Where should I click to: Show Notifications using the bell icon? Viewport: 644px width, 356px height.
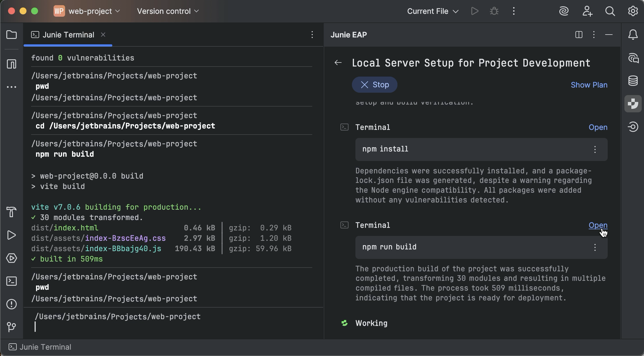click(633, 35)
